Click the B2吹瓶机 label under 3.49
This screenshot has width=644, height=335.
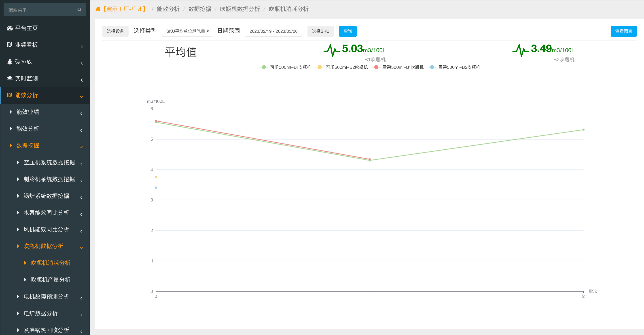click(564, 60)
